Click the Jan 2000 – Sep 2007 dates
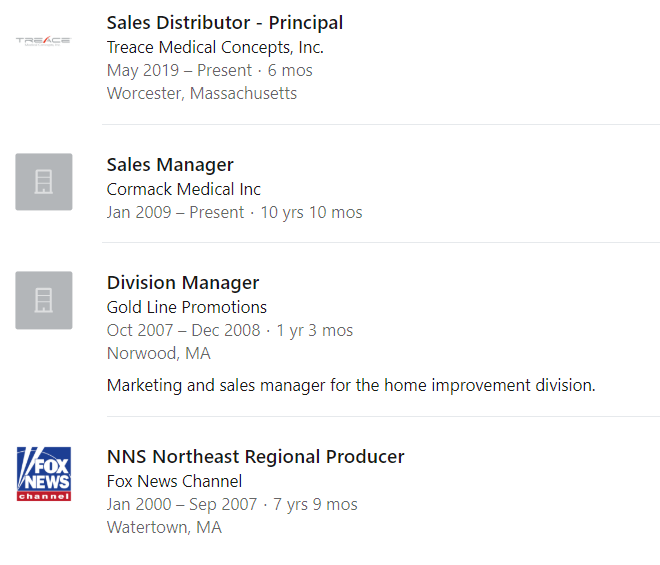This screenshot has height=565, width=660. [182, 504]
